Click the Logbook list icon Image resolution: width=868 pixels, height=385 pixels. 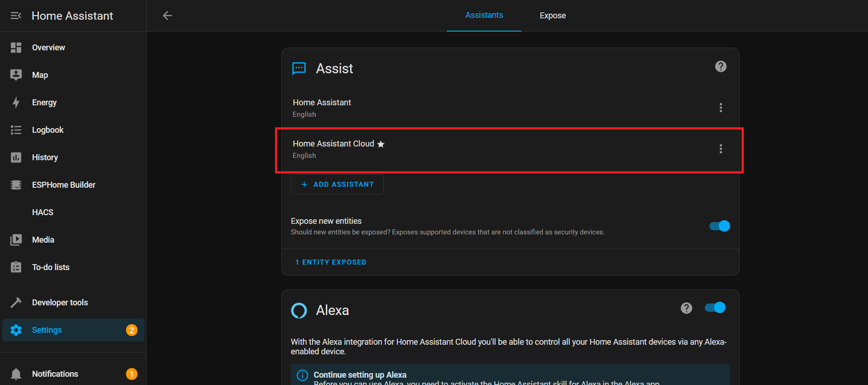pos(16,130)
